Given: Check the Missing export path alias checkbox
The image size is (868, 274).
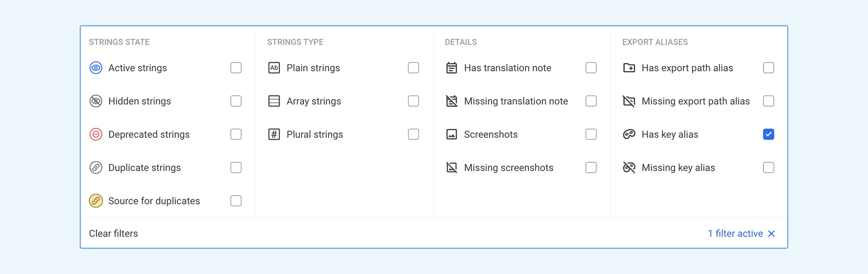Looking at the screenshot, I should (x=768, y=101).
